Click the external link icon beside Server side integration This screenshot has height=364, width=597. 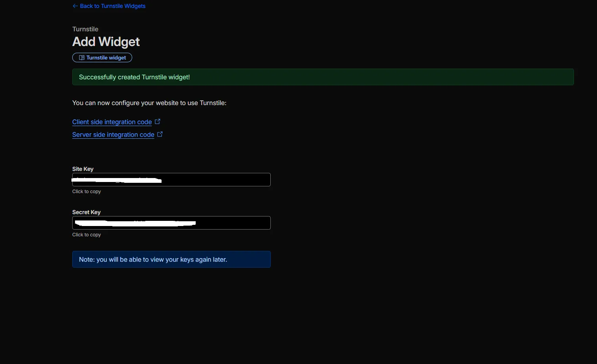pos(160,134)
